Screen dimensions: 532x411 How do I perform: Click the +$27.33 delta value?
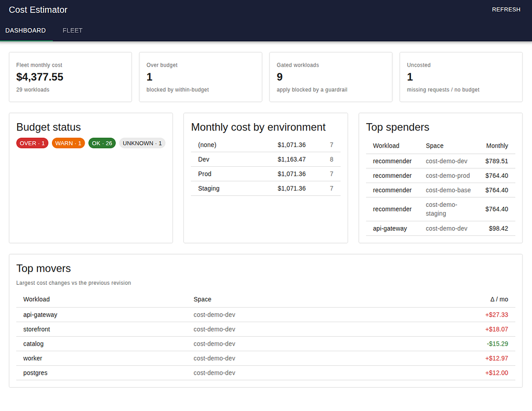click(497, 315)
